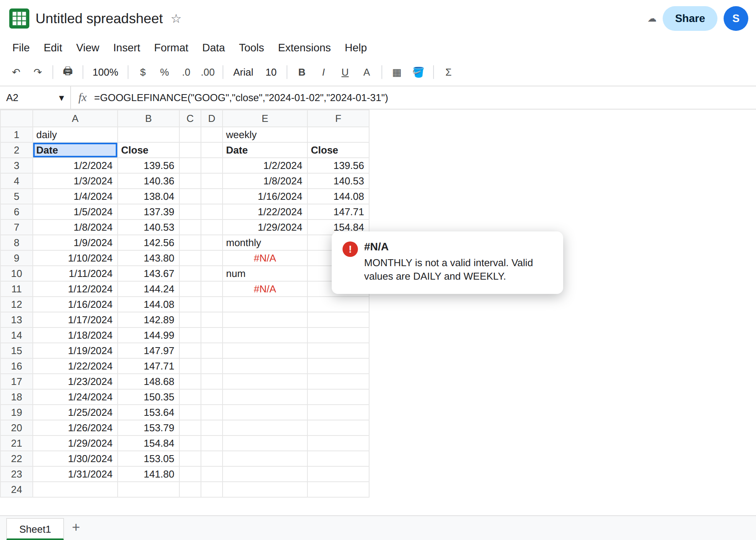Click the fx formula icon
The height and width of the screenshot is (540, 756).
pyautogui.click(x=82, y=98)
